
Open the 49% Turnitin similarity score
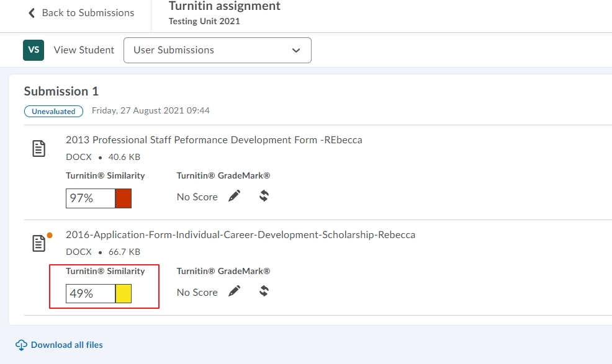(x=91, y=293)
